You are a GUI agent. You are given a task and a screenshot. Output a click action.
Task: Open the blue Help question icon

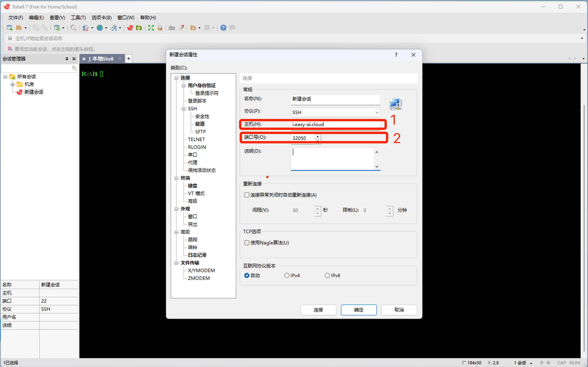click(223, 28)
